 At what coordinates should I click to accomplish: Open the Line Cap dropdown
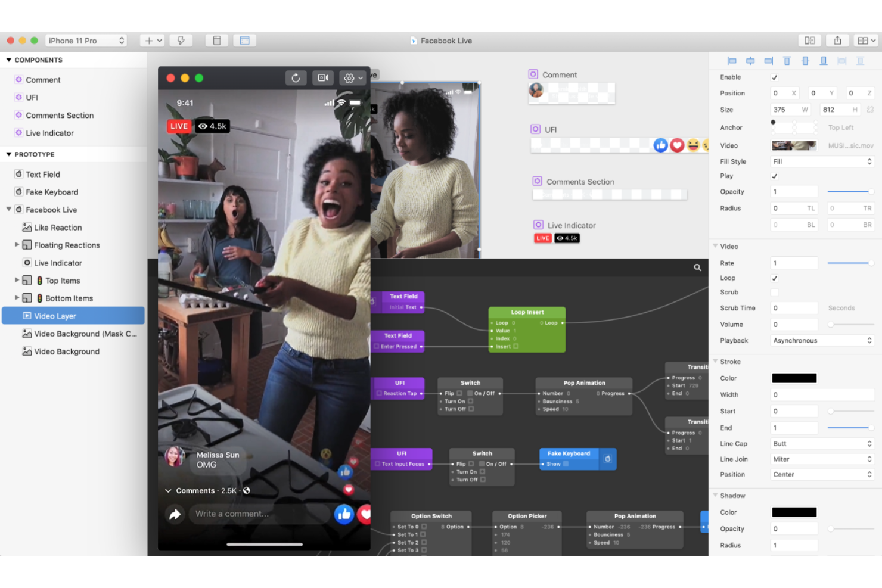click(822, 444)
